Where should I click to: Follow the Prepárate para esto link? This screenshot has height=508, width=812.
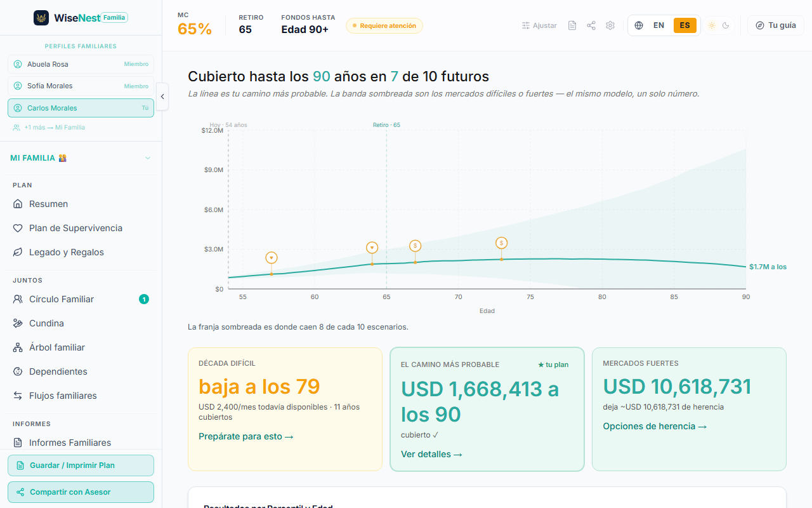(x=246, y=436)
